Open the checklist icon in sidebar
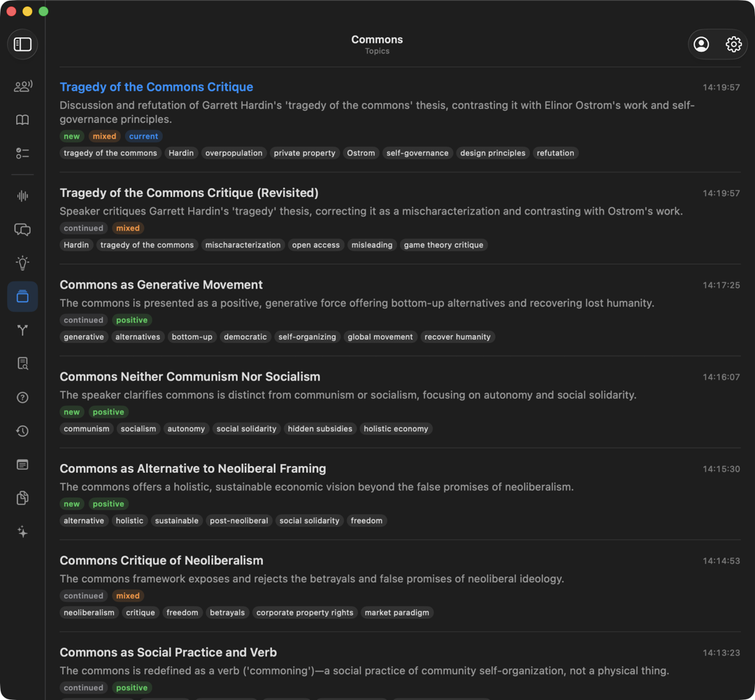Viewport: 755px width, 700px height. coord(22,154)
